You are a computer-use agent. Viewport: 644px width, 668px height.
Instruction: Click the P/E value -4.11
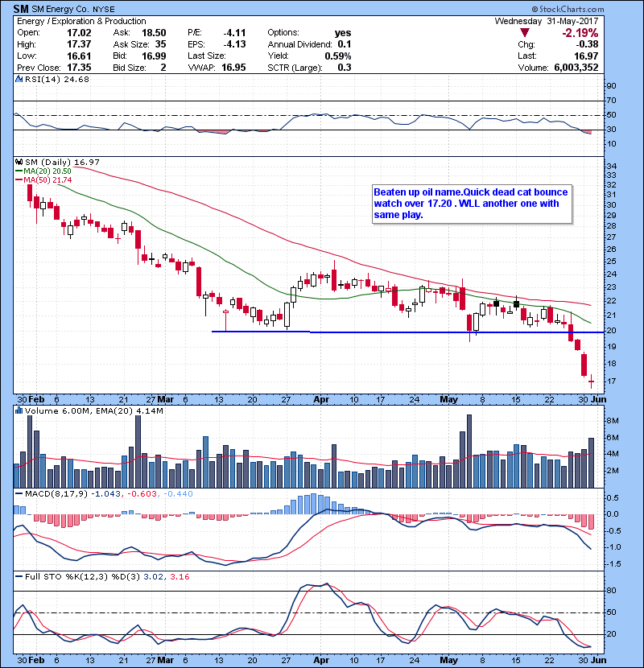234,33
